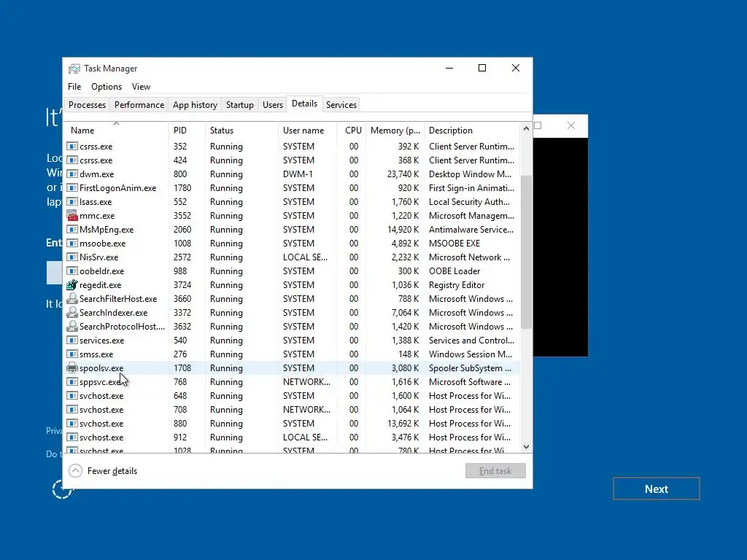
Task: Click the mmc.exe toolbox icon
Action: coord(72,216)
